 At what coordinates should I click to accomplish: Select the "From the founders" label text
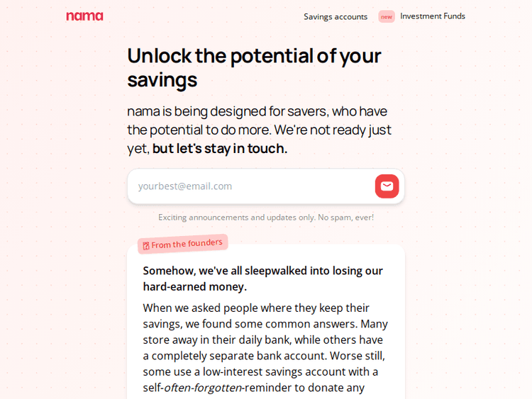pyautogui.click(x=187, y=244)
